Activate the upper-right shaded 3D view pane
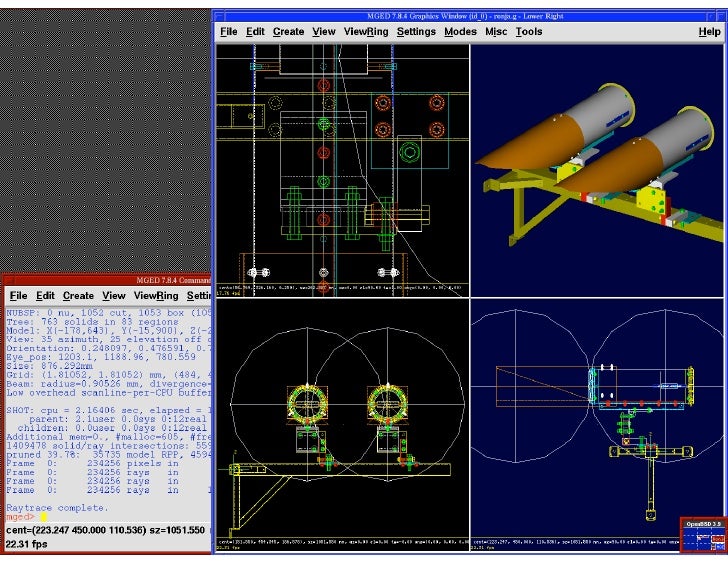Viewport: 728px width, 563px height. [x=598, y=170]
